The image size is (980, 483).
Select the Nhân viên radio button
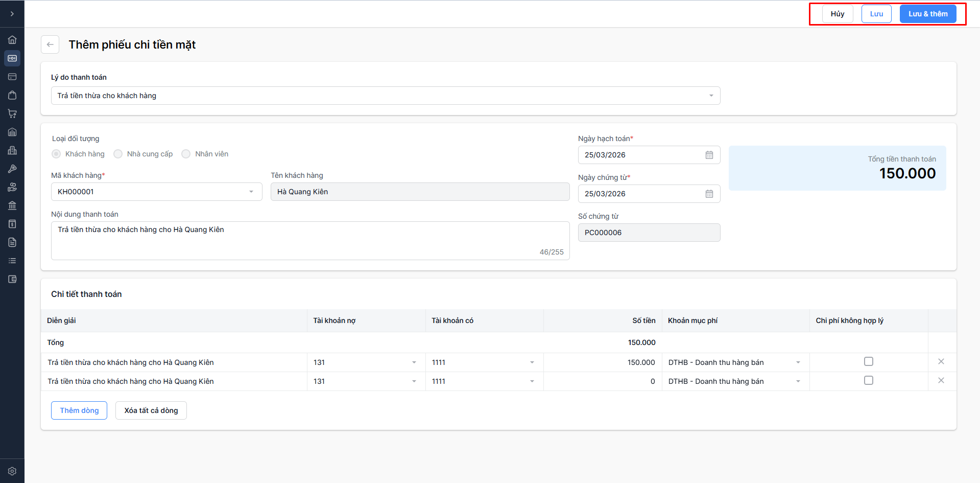[186, 154]
